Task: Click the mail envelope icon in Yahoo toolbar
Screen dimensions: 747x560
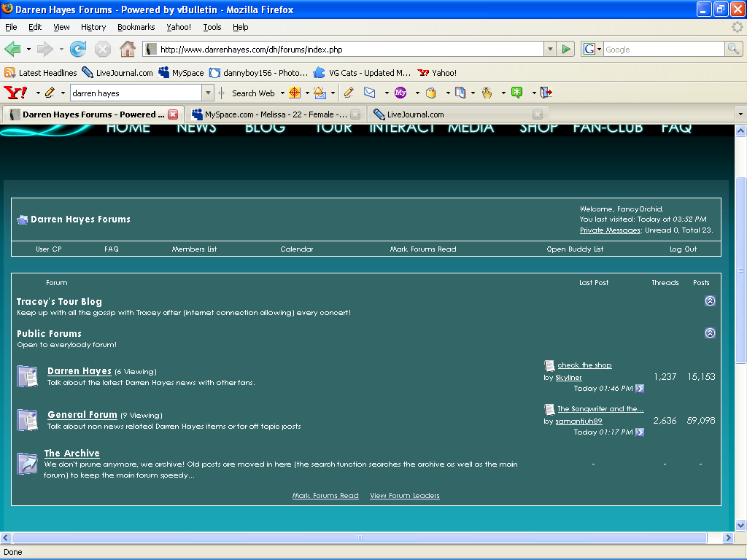Action: (370, 93)
